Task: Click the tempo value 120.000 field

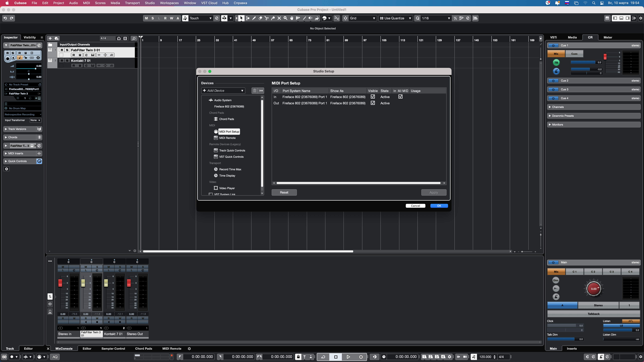Action: 485,357
